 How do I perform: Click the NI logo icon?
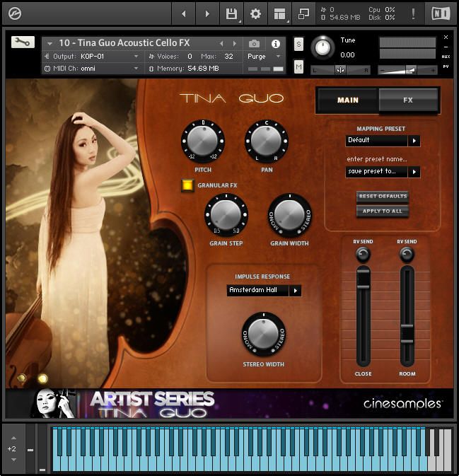coord(441,13)
